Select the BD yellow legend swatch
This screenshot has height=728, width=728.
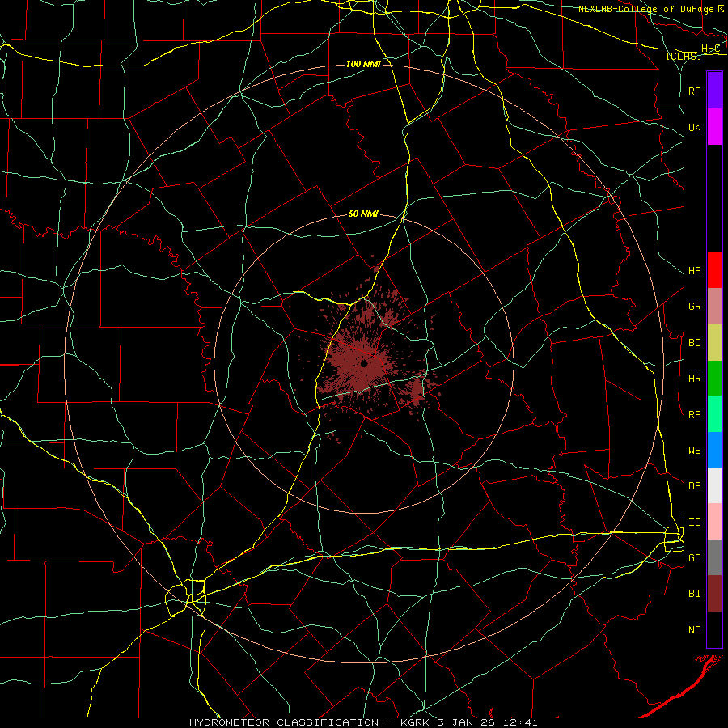(x=714, y=343)
